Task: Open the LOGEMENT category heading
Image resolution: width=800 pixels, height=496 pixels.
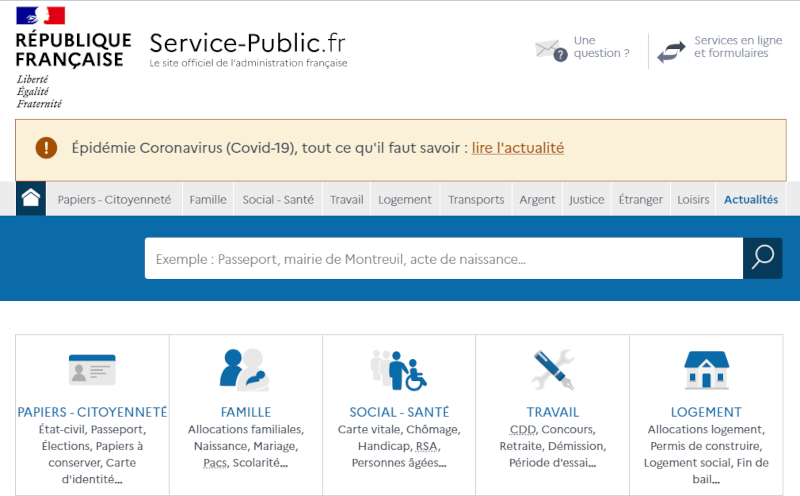Action: [x=706, y=412]
